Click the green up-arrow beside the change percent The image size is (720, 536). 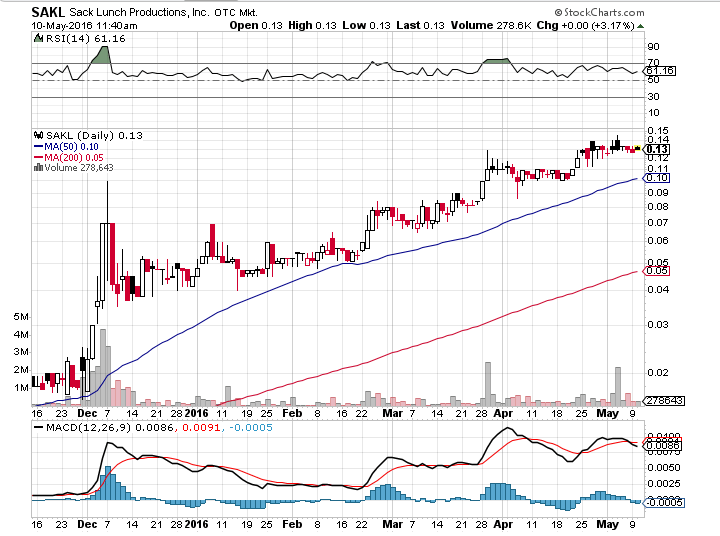tap(641, 26)
